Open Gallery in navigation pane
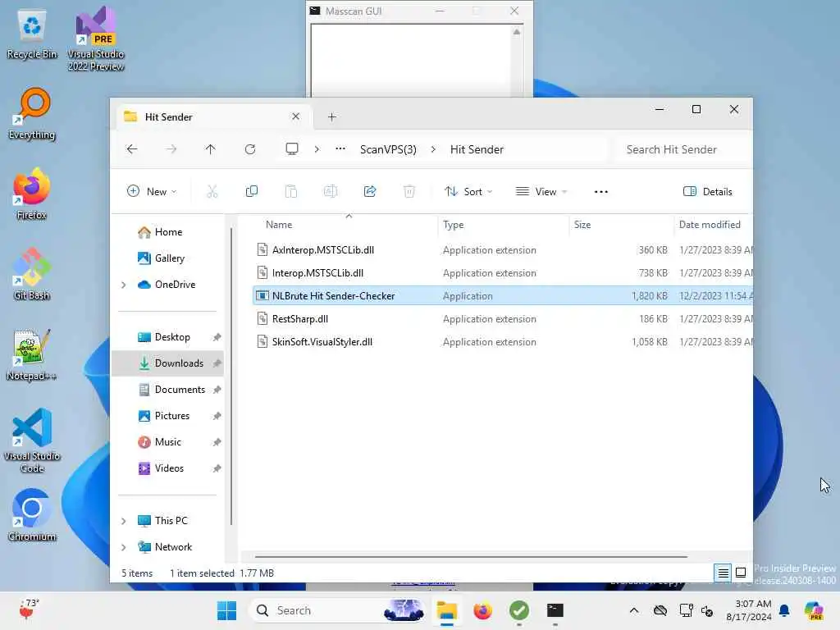Image resolution: width=840 pixels, height=630 pixels. [169, 258]
